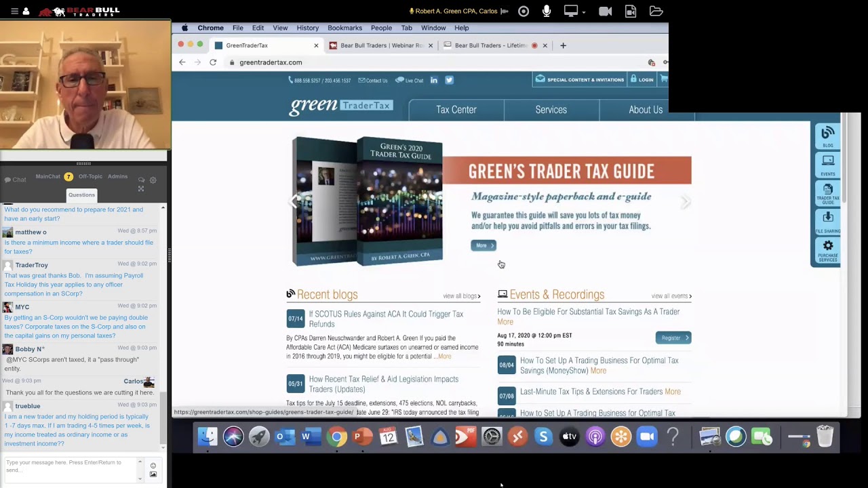Open the About Us nav menu
868x488 pixels.
coord(646,110)
